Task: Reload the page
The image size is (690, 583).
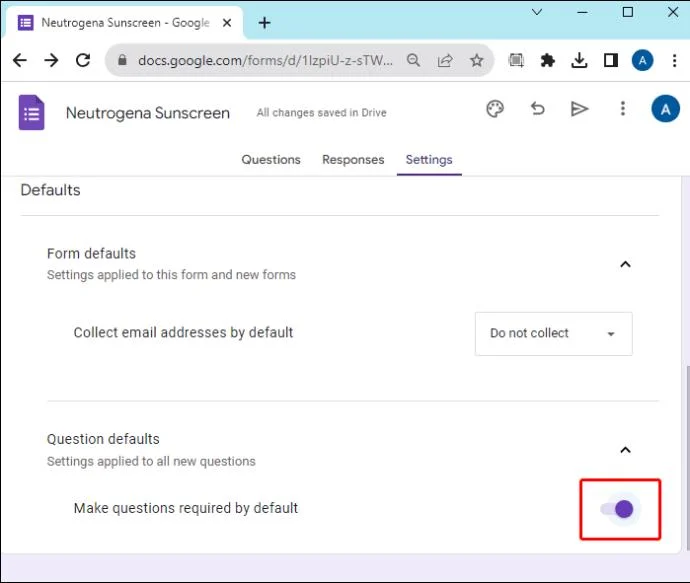Action: pyautogui.click(x=83, y=60)
